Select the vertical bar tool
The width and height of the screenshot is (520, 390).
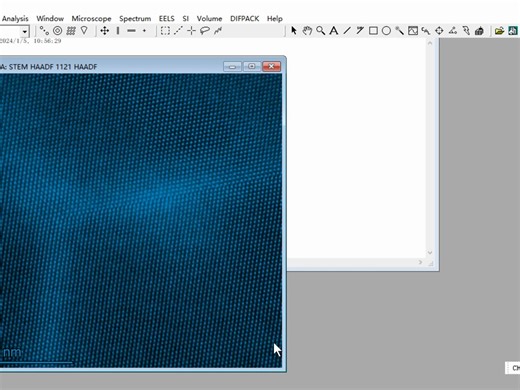[x=118, y=31]
